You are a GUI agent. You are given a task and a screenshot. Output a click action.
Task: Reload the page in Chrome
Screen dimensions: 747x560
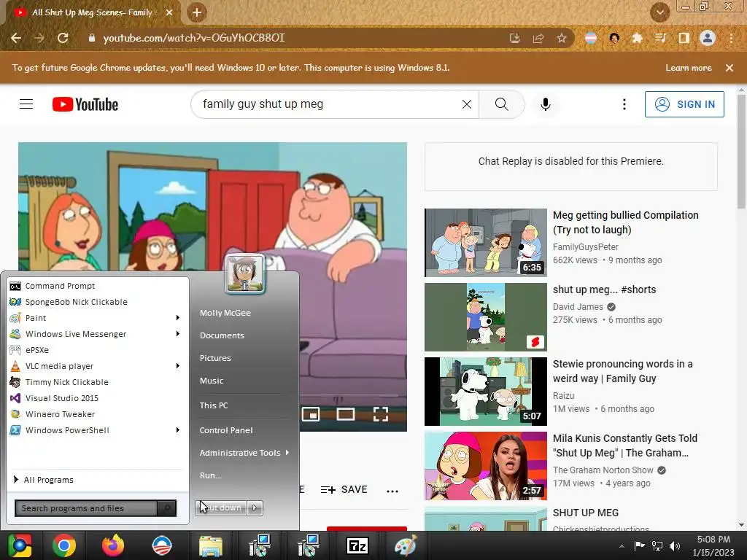(x=63, y=38)
